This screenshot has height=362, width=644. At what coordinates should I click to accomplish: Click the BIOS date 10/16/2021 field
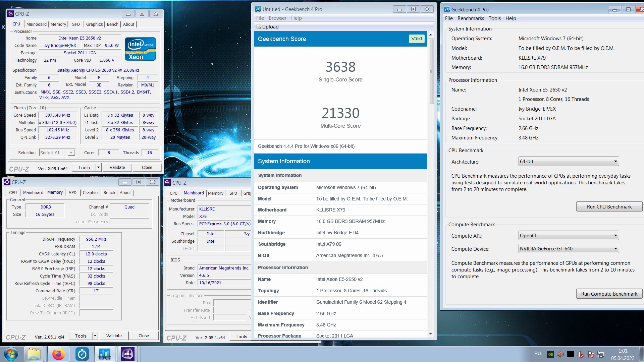pyautogui.click(x=224, y=283)
